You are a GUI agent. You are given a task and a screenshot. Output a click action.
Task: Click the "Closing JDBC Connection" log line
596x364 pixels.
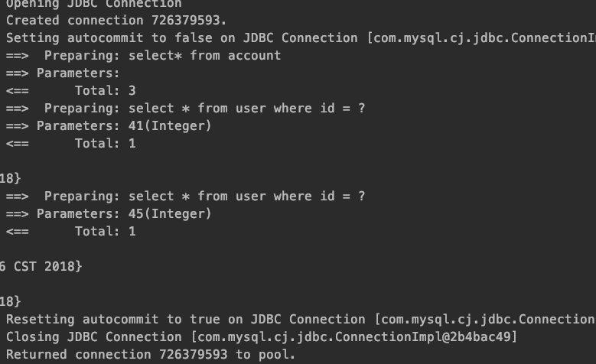pyautogui.click(x=262, y=336)
